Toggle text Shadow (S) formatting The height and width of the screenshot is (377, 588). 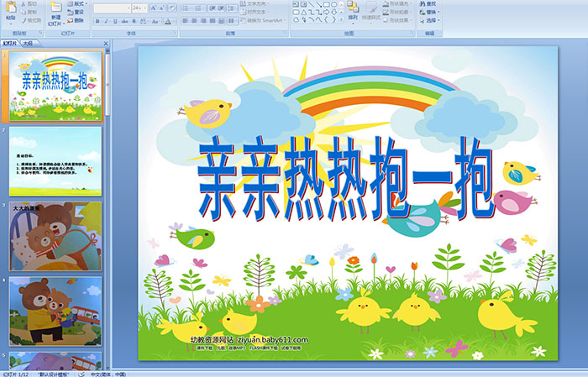pos(134,21)
